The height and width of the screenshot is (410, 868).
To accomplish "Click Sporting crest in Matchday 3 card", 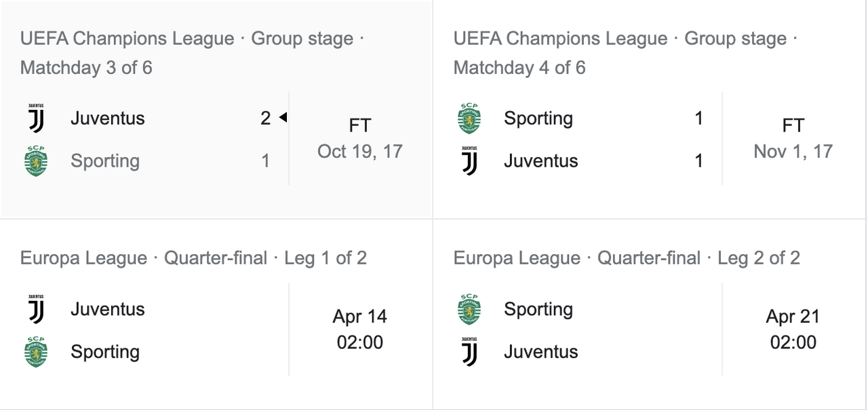I will click(x=36, y=161).
